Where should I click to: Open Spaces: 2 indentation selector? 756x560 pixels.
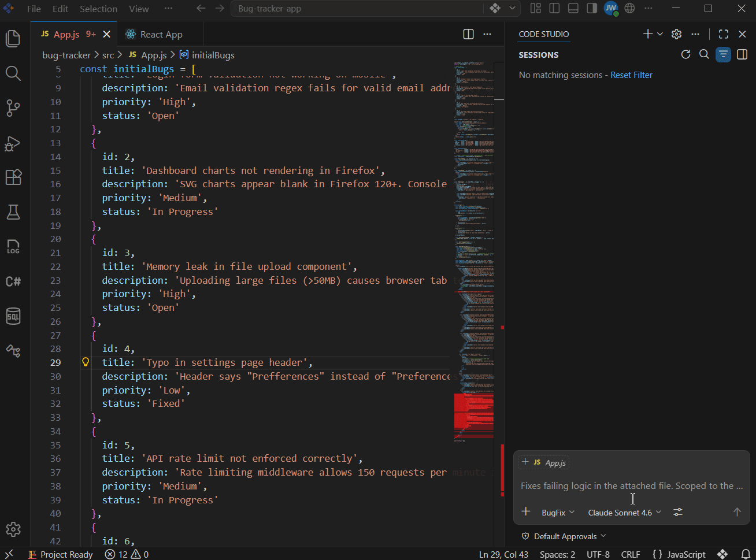(557, 554)
